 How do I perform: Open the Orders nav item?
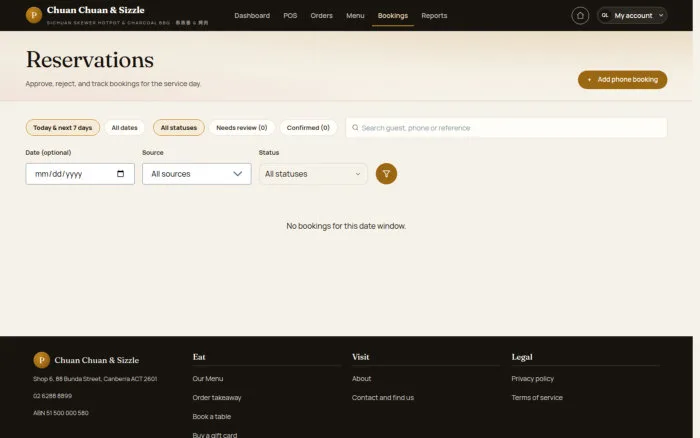(x=321, y=16)
